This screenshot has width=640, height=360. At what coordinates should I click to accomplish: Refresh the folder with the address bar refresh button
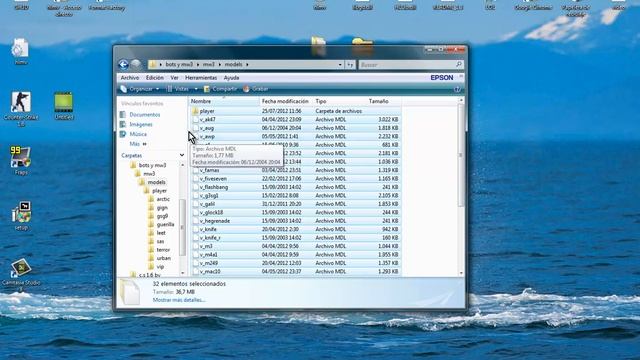[350, 64]
